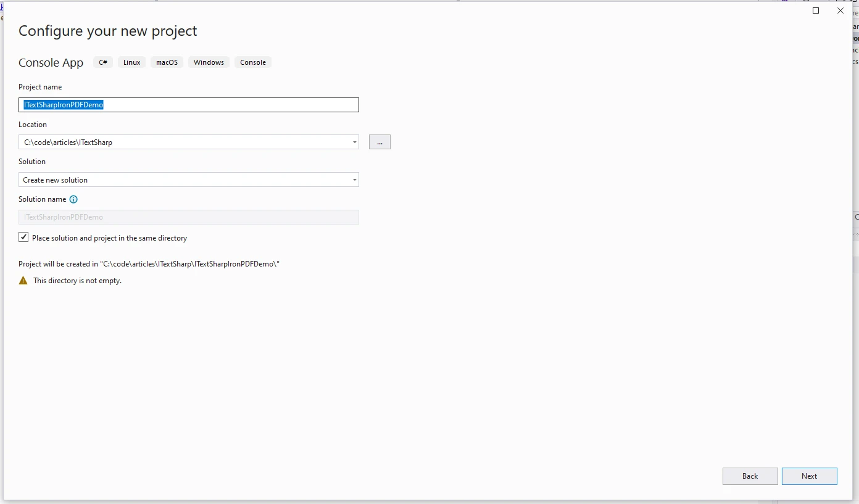Click the Solution name info icon
This screenshot has height=504, width=859.
73,199
